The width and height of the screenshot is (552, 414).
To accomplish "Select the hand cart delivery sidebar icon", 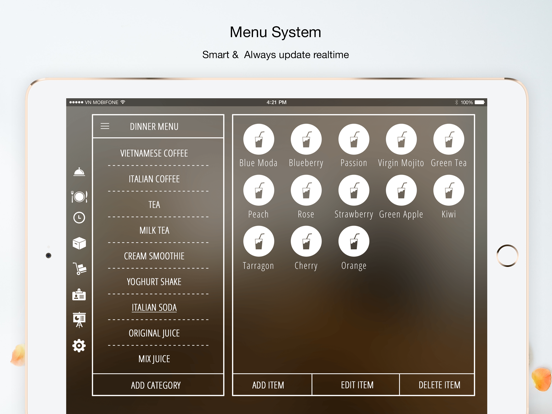I will [x=80, y=269].
